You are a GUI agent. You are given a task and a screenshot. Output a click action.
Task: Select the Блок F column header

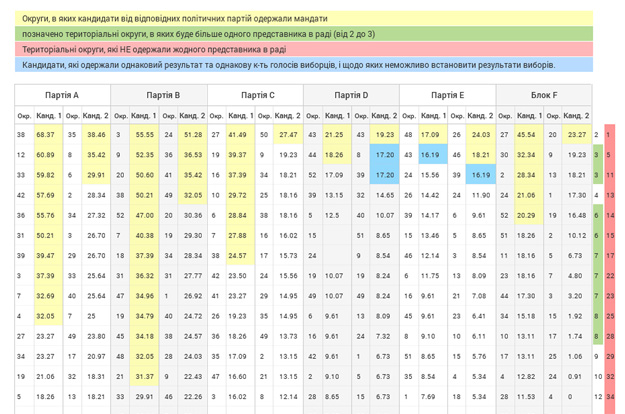pos(544,95)
